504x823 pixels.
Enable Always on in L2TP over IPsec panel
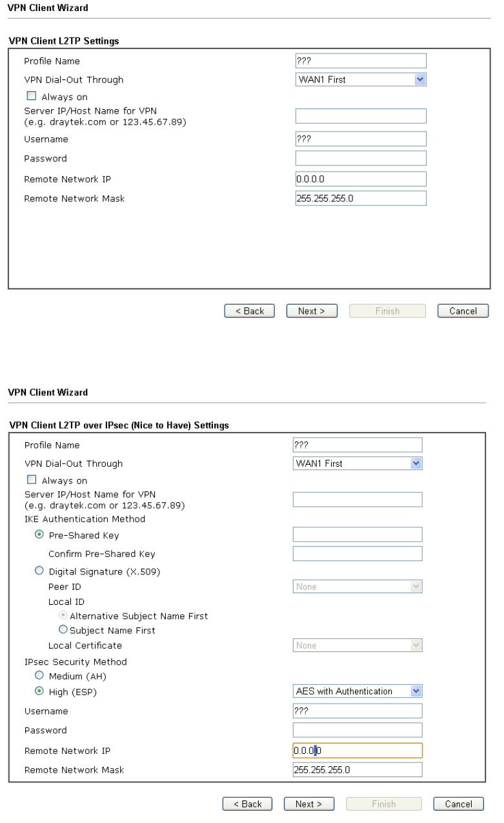pos(32,481)
